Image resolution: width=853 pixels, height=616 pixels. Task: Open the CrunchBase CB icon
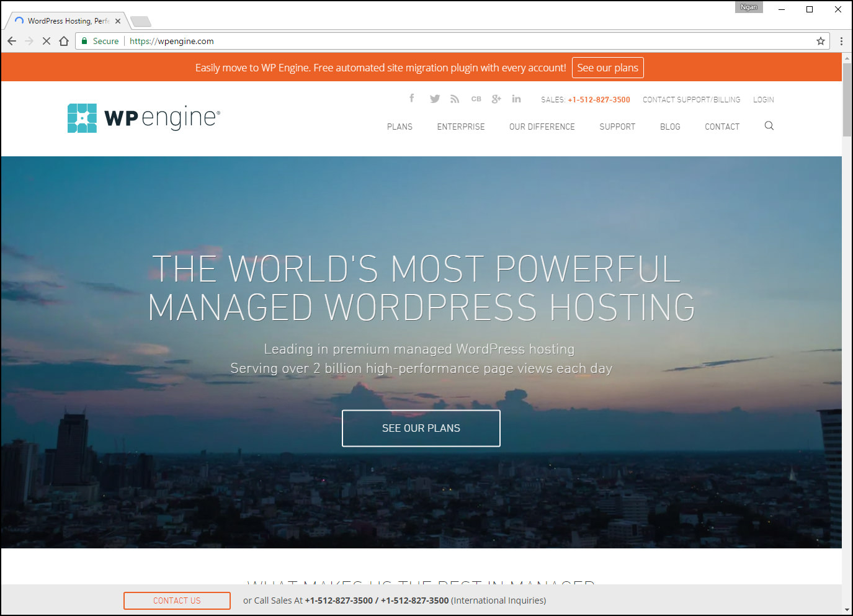coord(476,99)
